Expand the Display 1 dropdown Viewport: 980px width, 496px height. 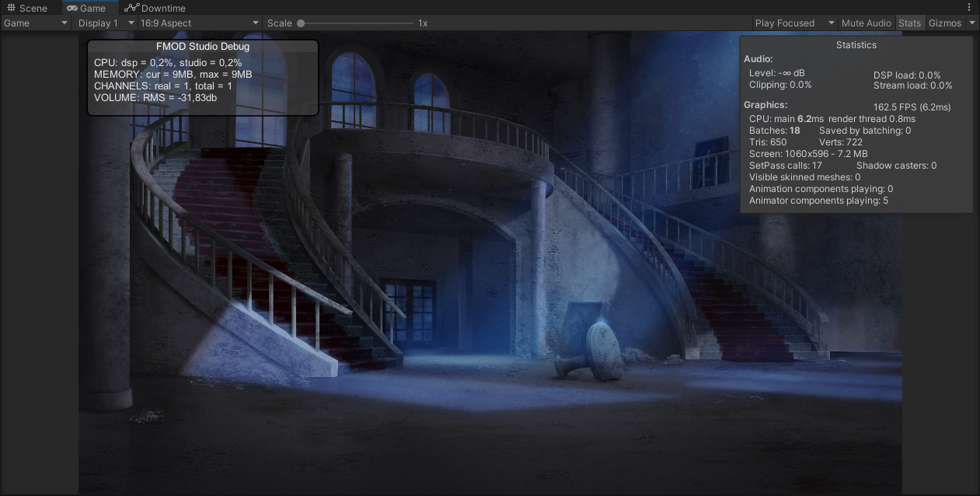106,23
